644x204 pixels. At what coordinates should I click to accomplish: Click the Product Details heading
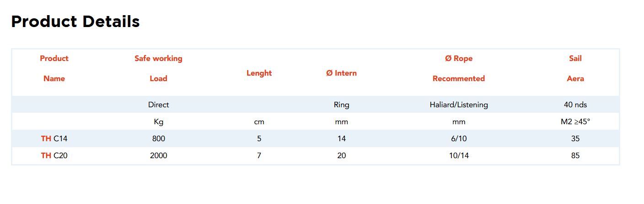(75, 22)
